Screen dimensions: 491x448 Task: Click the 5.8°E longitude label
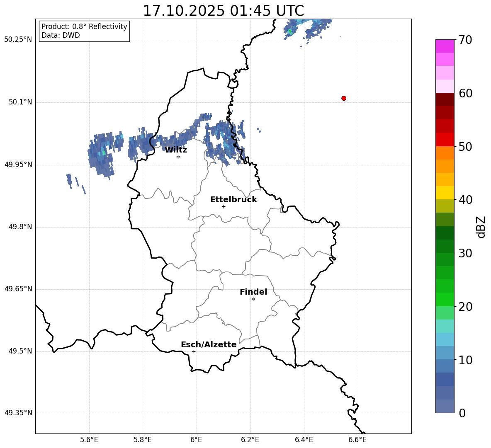[x=143, y=440]
